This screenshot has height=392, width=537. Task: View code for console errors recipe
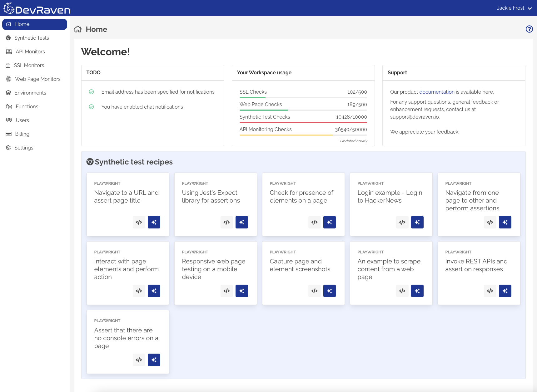click(x=139, y=360)
